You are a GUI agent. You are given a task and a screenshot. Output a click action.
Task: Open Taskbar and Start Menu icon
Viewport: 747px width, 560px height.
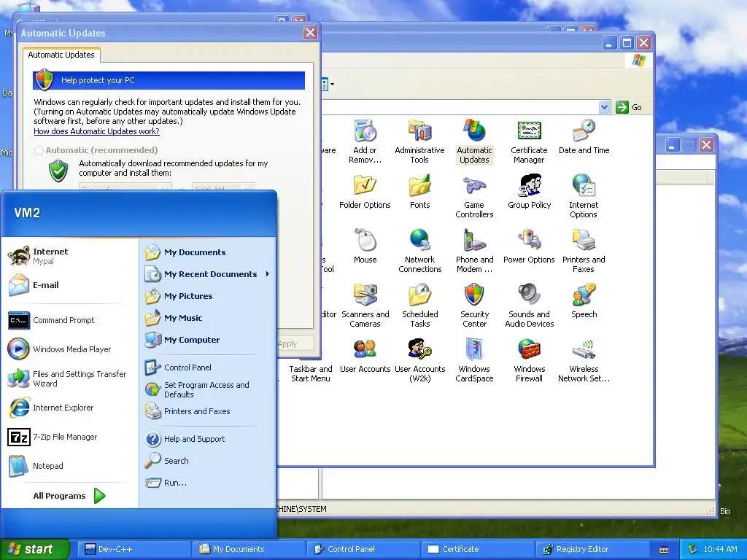point(310,373)
